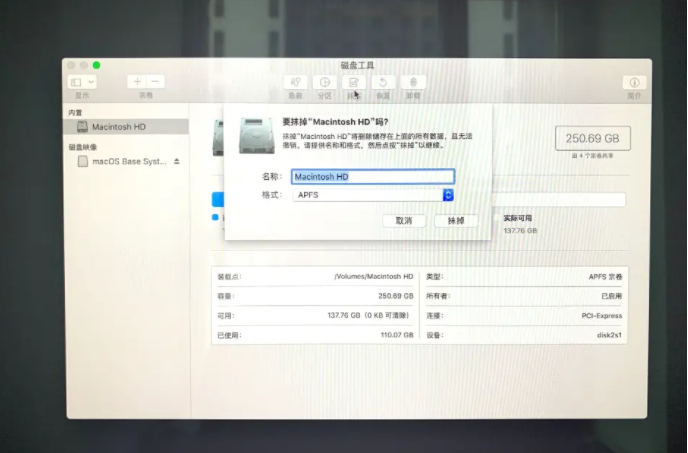This screenshot has height=453, width=688.
Task: Click the add volume plus button
Action: coord(137,81)
